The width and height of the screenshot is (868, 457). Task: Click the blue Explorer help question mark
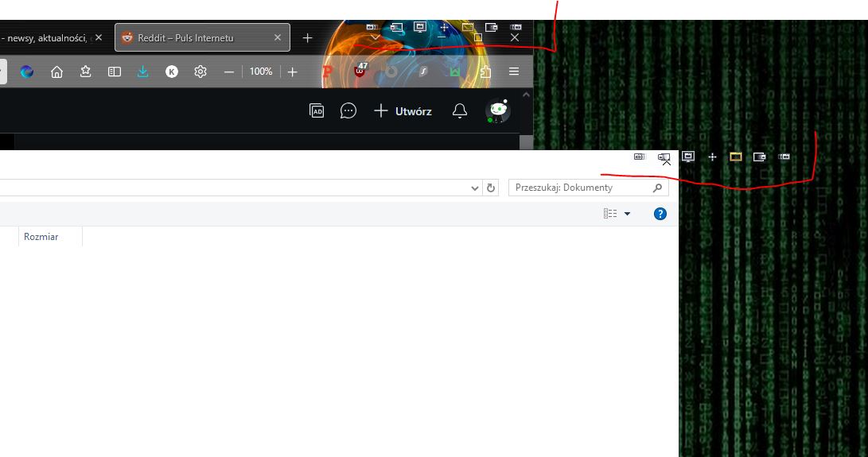[660, 214]
